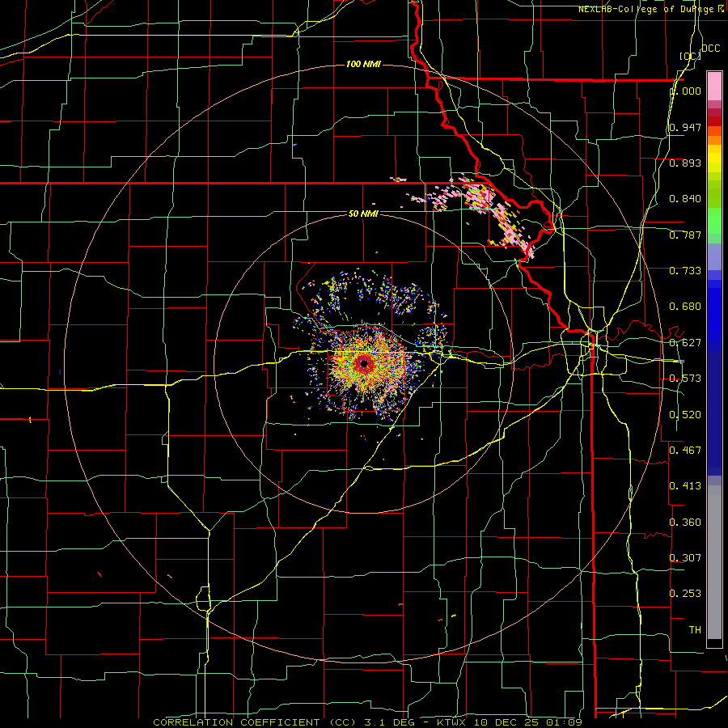The height and width of the screenshot is (728, 728).
Task: Click the 0.840 scale value
Action: [x=685, y=199]
